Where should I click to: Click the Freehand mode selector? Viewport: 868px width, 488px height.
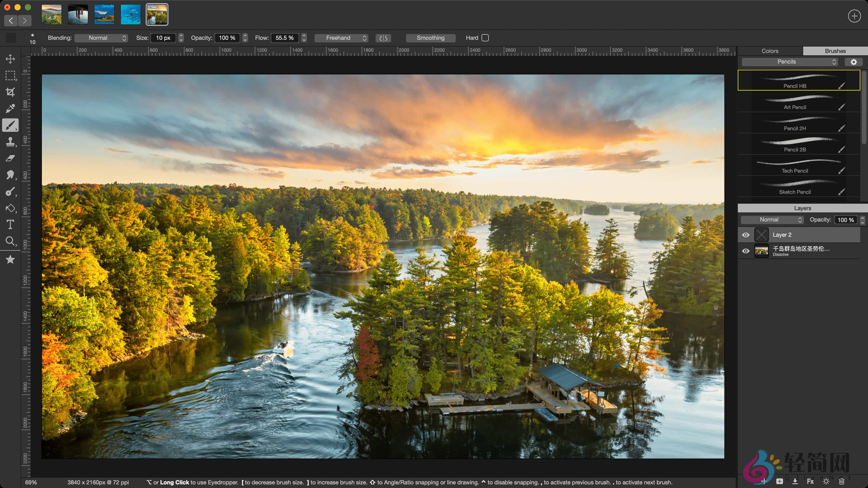click(x=341, y=38)
